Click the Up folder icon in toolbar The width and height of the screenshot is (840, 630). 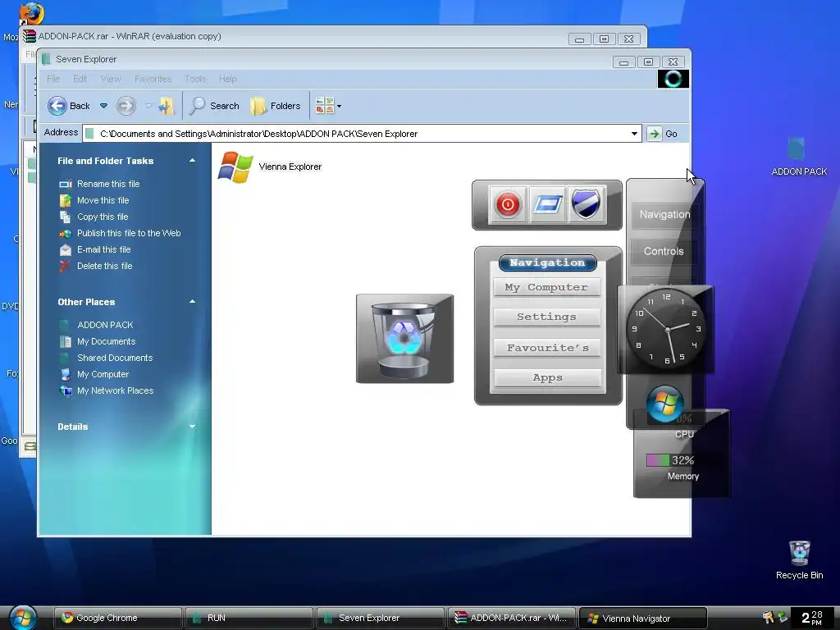167,106
